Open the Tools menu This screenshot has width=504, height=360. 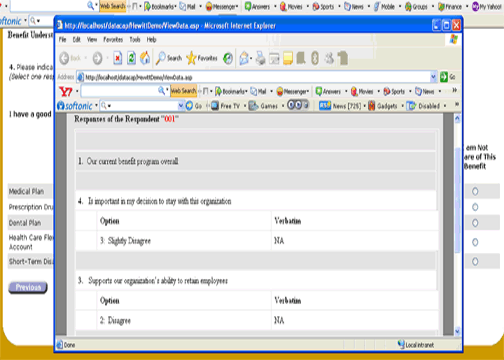click(135, 40)
